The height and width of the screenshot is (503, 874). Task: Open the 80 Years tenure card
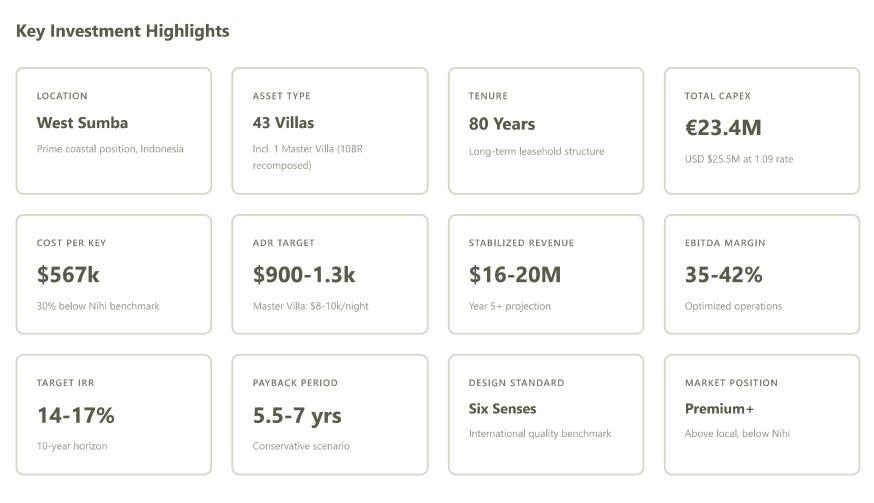(545, 130)
